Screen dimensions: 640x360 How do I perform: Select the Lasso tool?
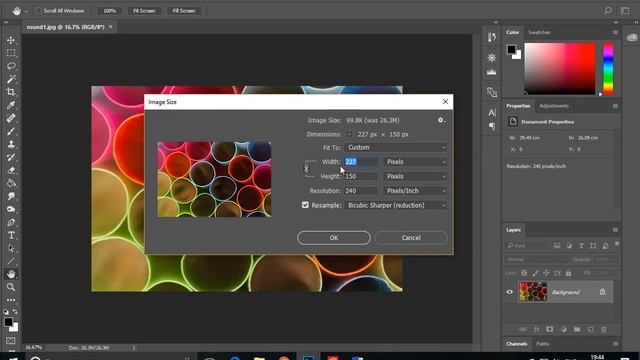(11, 66)
